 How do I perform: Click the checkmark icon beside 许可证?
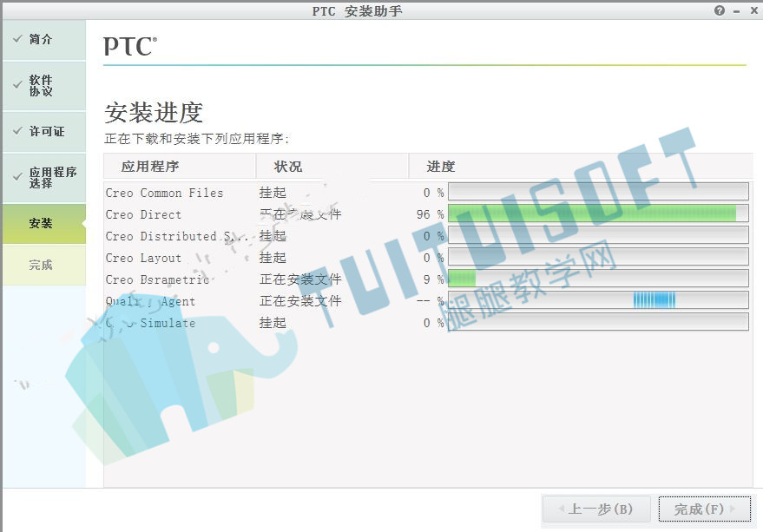pos(17,131)
